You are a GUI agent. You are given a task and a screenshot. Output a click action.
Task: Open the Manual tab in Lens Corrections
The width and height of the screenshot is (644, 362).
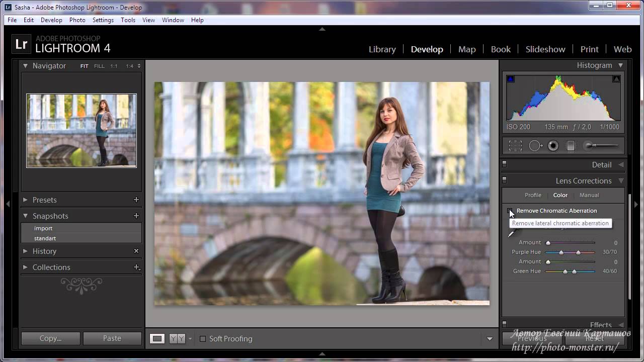pyautogui.click(x=589, y=195)
